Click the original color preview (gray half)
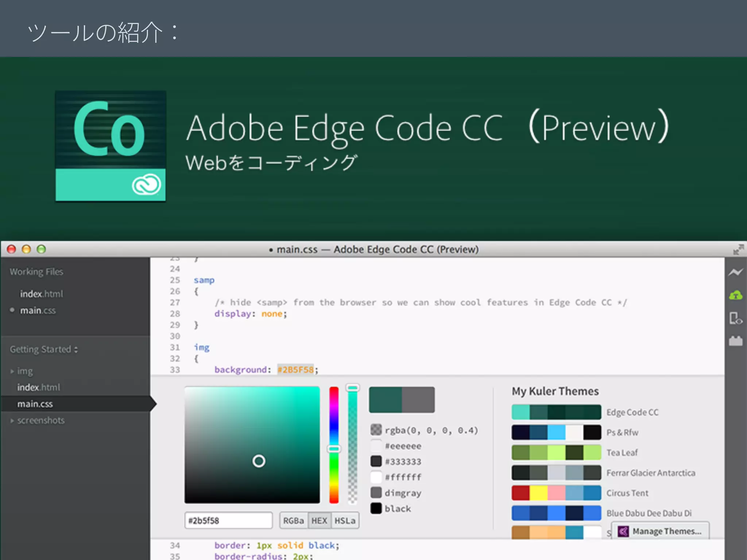This screenshot has width=747, height=560. [418, 400]
